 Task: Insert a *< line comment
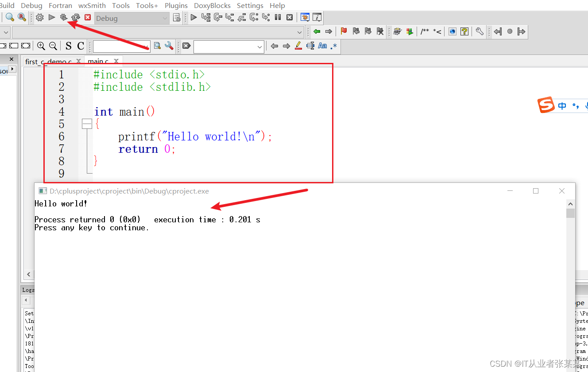pos(437,31)
